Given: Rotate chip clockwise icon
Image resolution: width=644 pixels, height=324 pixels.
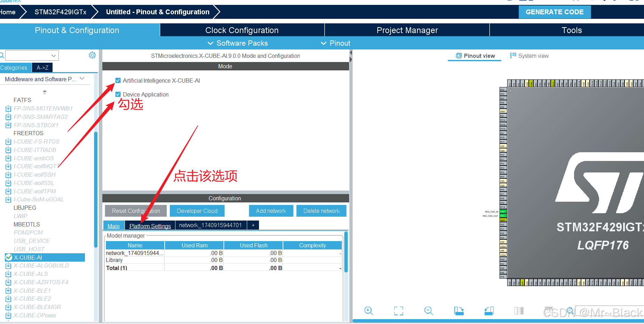Looking at the screenshot, I should [459, 311].
